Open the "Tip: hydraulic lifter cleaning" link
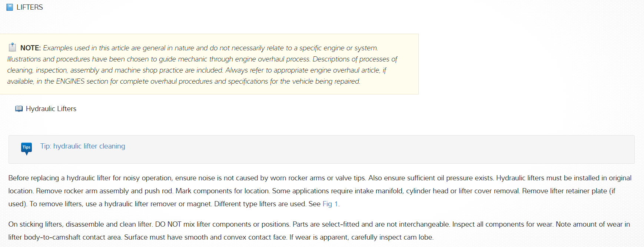 (83, 146)
